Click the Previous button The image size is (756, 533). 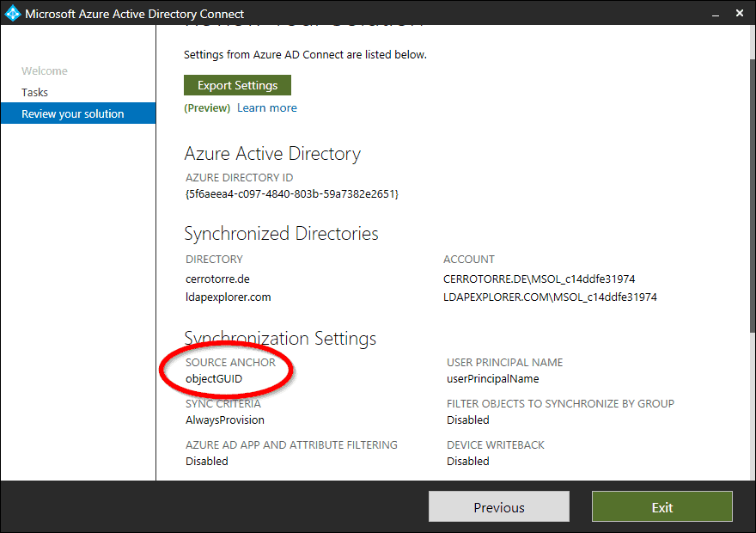coord(498,506)
